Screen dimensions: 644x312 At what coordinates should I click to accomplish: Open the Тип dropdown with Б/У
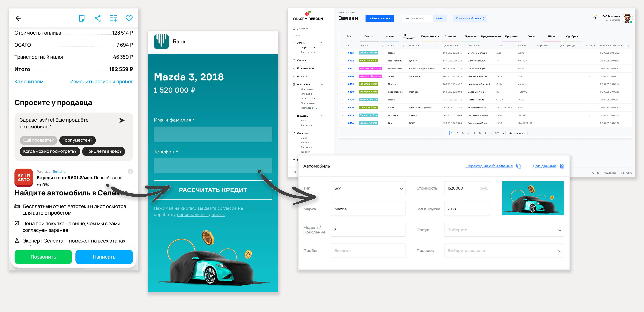pyautogui.click(x=368, y=188)
